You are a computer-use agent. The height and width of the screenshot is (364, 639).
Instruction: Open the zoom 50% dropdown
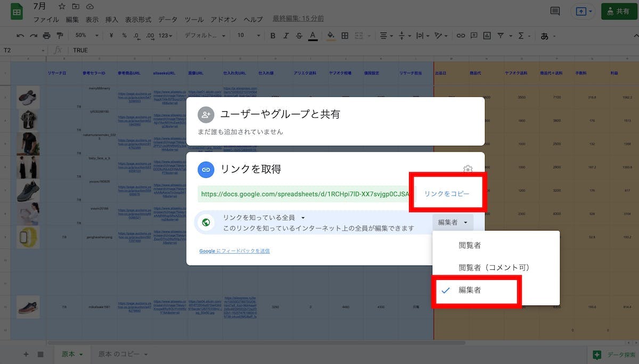click(x=86, y=36)
